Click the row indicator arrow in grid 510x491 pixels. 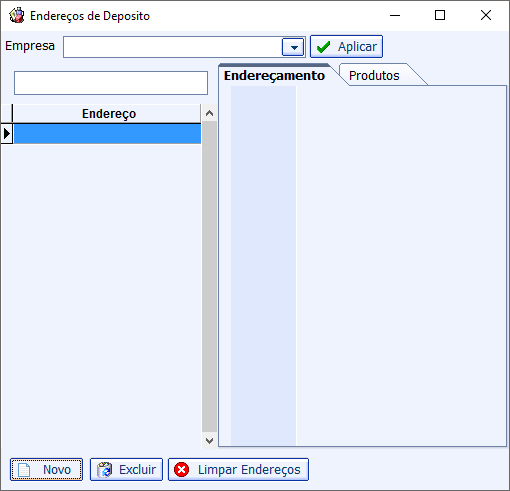click(7, 134)
